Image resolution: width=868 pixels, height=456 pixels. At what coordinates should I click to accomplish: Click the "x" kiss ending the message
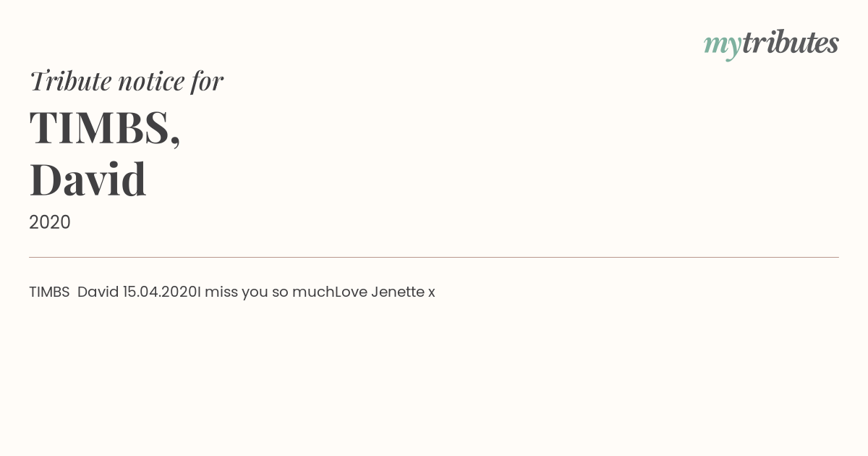click(431, 292)
